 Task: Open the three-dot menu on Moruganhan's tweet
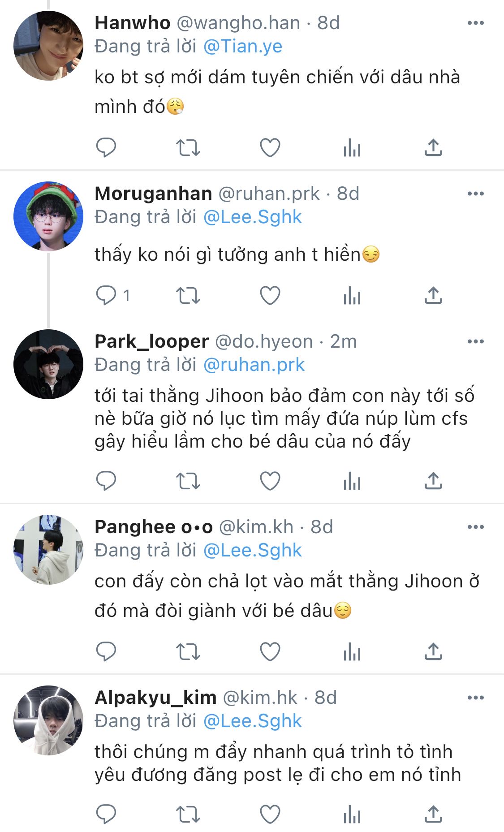pyautogui.click(x=476, y=194)
